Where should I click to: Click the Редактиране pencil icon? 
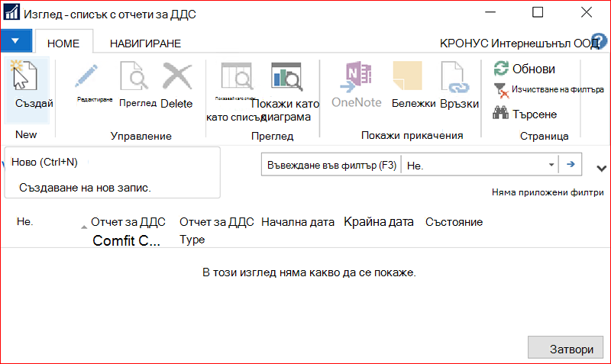[x=86, y=76]
